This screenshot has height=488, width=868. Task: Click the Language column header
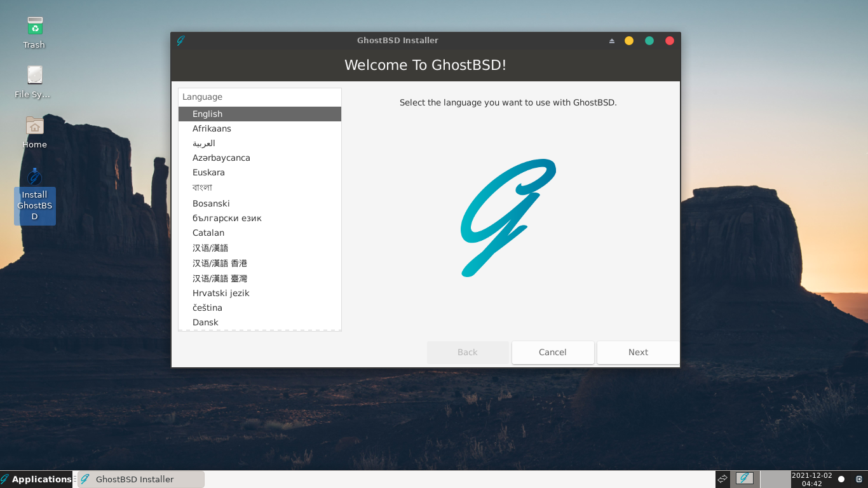[x=260, y=97]
